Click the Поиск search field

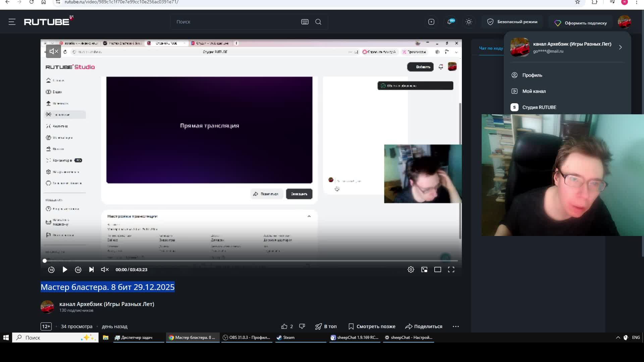(x=235, y=22)
